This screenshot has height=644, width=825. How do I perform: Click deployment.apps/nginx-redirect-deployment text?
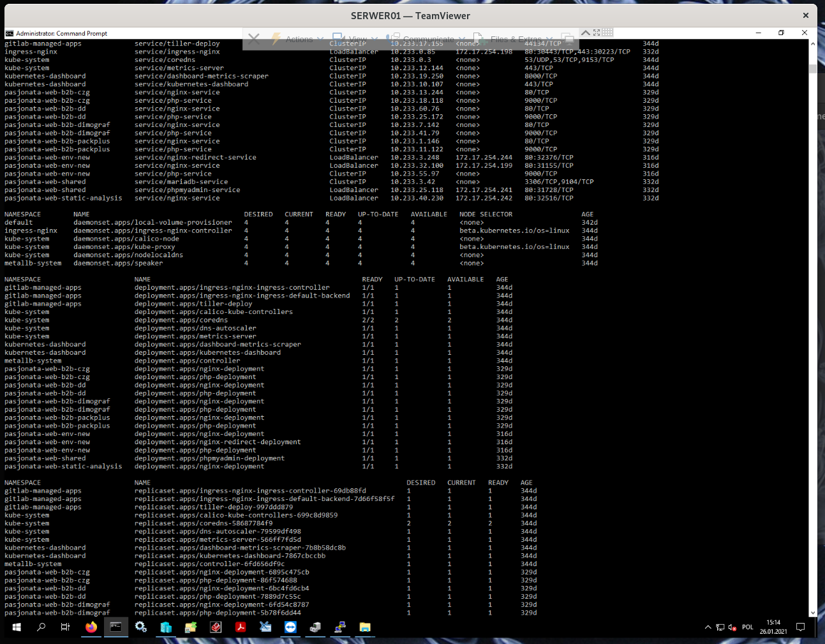(x=218, y=442)
